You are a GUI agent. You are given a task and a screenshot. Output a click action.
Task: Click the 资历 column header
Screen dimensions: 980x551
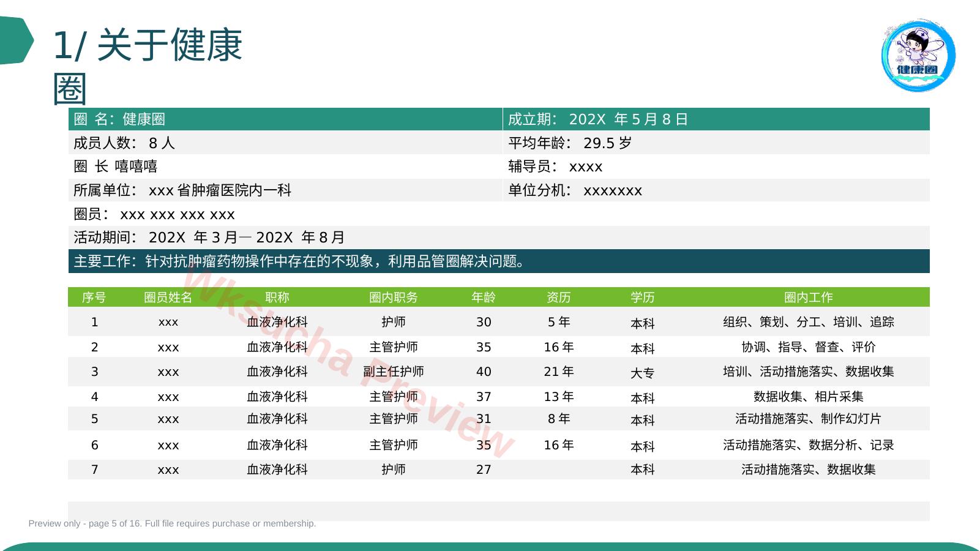tap(559, 298)
